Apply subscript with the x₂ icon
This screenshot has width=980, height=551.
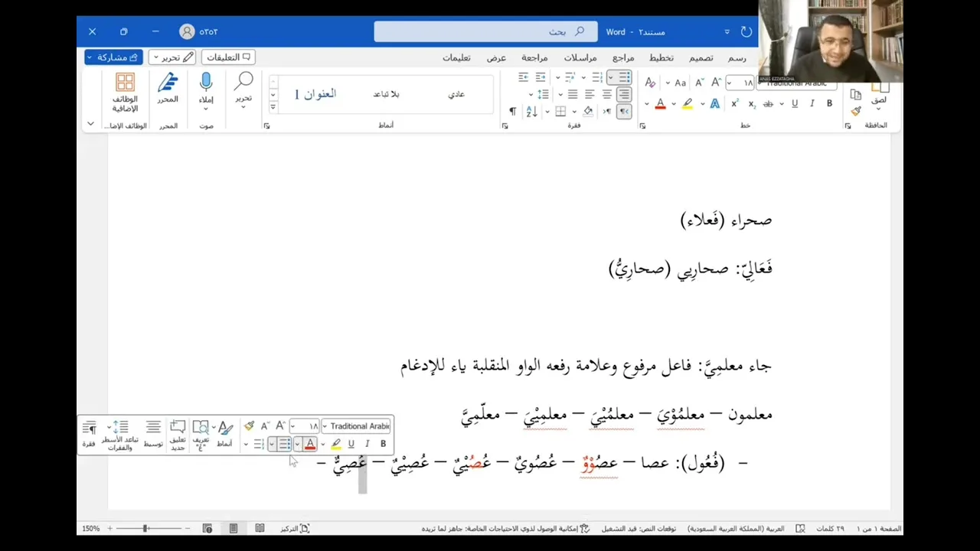pos(752,103)
